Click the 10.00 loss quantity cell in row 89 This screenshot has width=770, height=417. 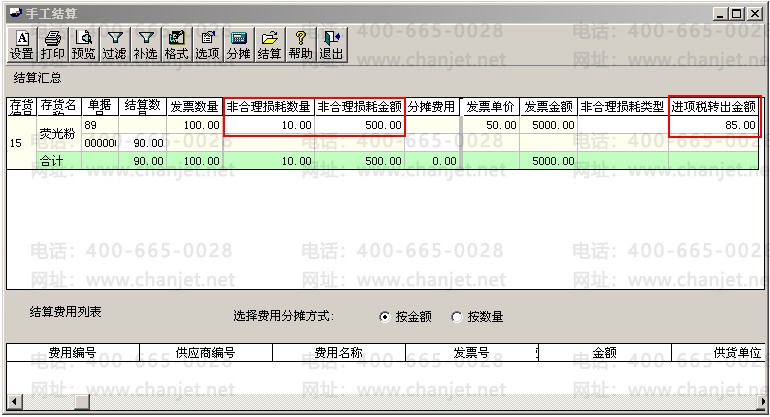pos(269,125)
